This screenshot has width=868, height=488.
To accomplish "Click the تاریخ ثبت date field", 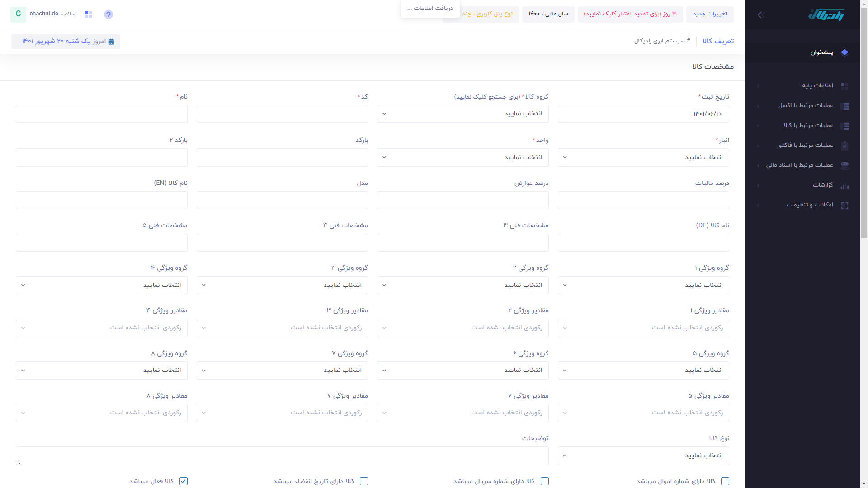I will click(x=643, y=114).
